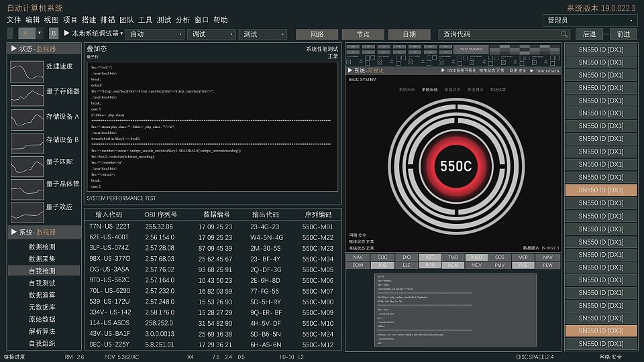
Task: Open the 量子效应 graph icon
Action: (27, 213)
